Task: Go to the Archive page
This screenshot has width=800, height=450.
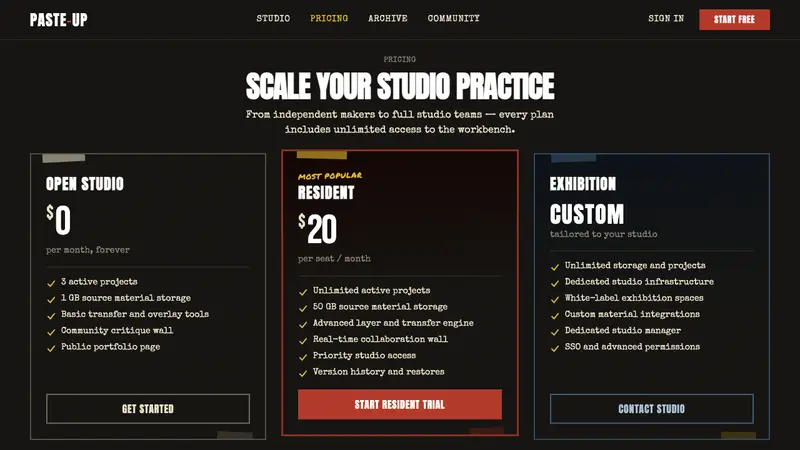Action: pos(388,18)
